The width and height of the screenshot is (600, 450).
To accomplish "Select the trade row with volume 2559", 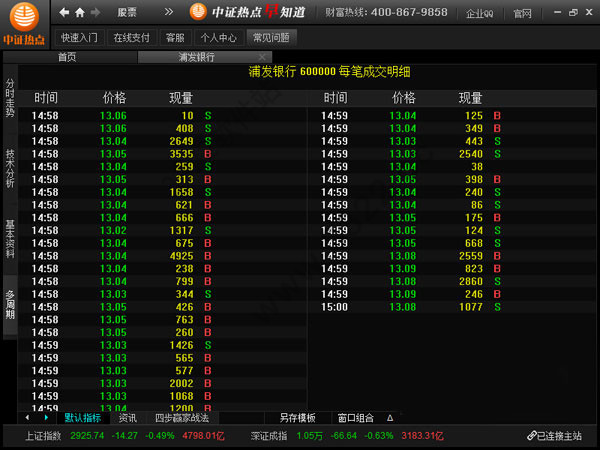I will pos(452,256).
